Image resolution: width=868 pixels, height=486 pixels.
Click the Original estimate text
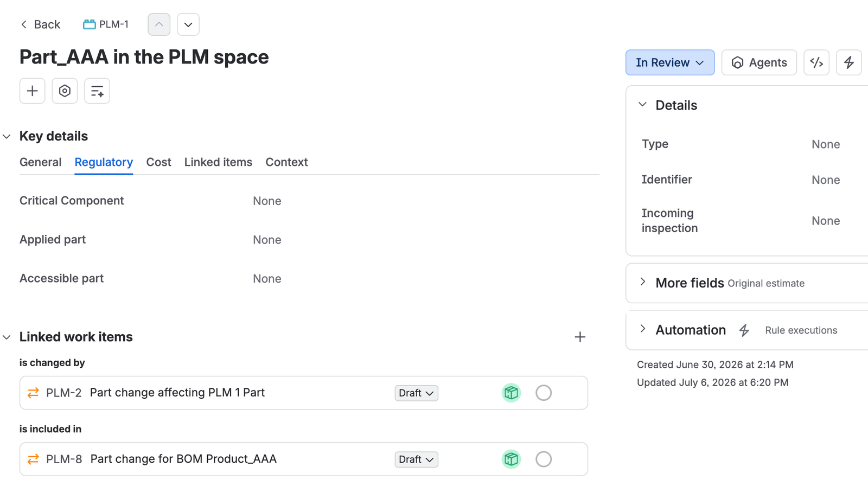(766, 283)
